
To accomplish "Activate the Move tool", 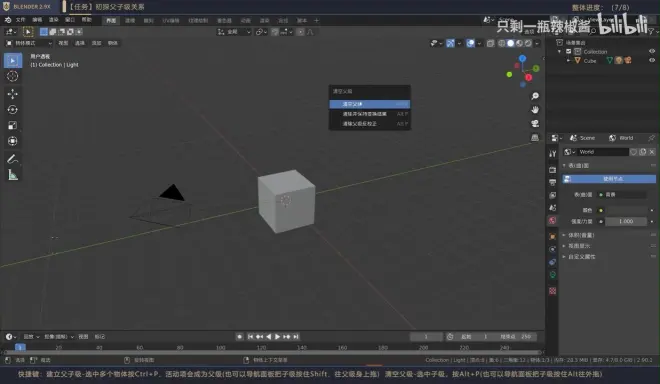I will pyautogui.click(x=13, y=93).
